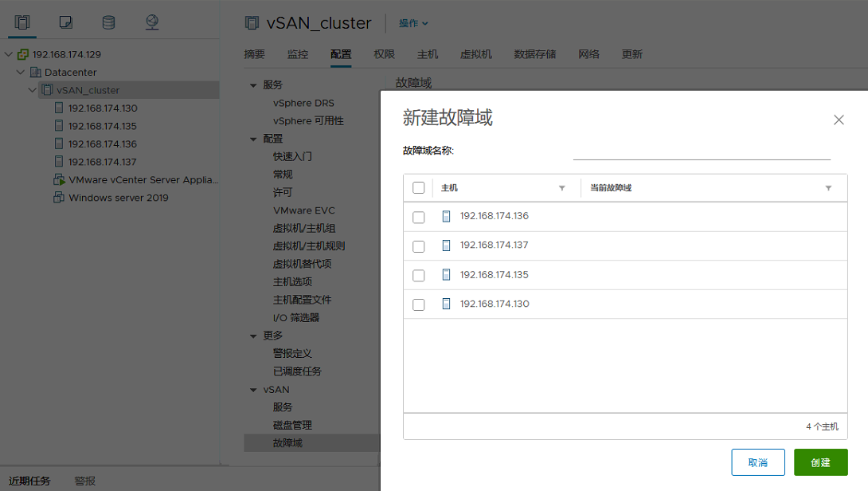The height and width of the screenshot is (491, 868).
Task: Open the 操作 actions dropdown
Action: click(x=413, y=23)
